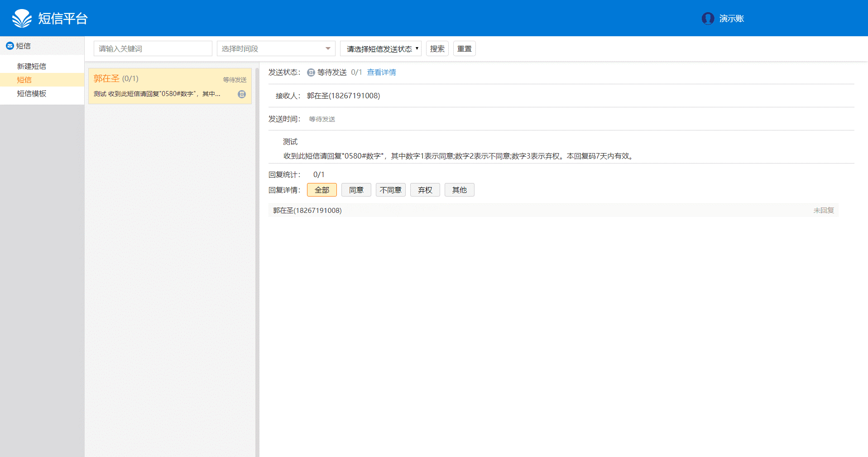Image resolution: width=868 pixels, height=457 pixels.
Task: Select the 其他 reply filter
Action: click(459, 190)
